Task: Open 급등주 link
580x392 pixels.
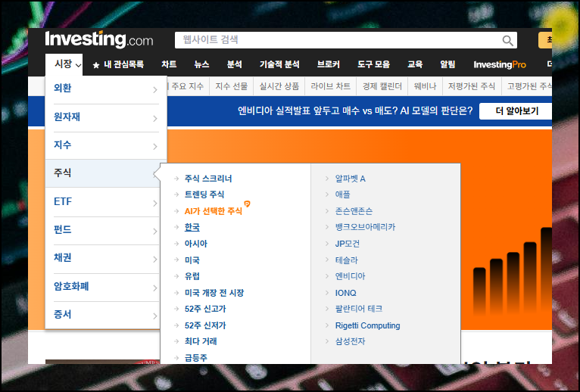Action: [x=196, y=358]
